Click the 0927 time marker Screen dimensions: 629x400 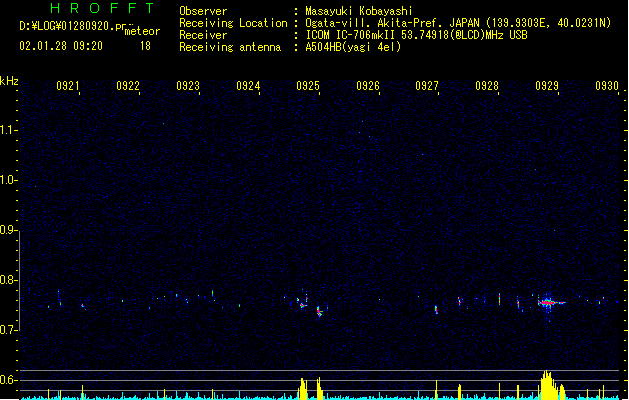coord(427,86)
